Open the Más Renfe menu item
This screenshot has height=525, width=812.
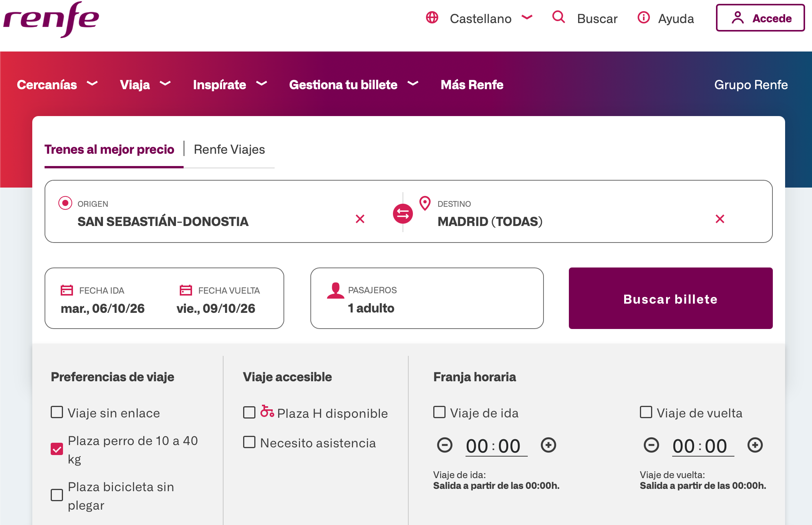(472, 85)
